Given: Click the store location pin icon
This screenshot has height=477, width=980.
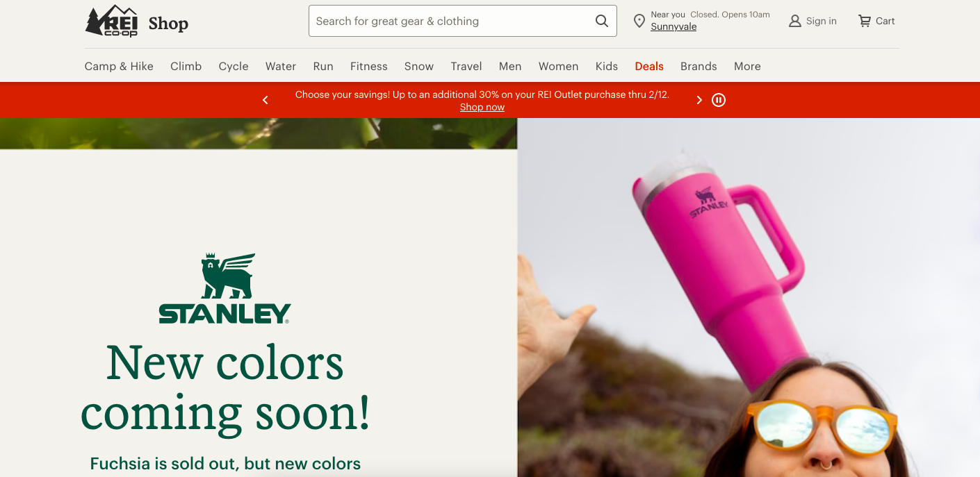Looking at the screenshot, I should pos(639,21).
